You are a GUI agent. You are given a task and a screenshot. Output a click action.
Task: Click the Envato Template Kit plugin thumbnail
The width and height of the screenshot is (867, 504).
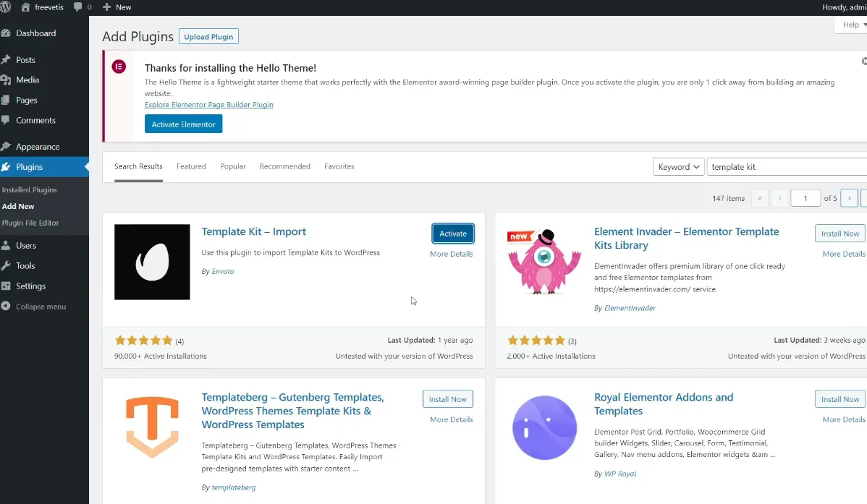(x=152, y=262)
